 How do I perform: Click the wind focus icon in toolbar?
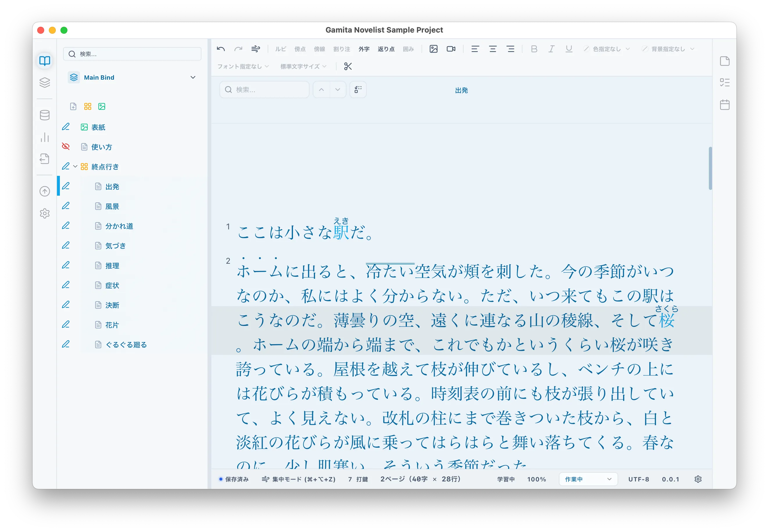[255, 49]
